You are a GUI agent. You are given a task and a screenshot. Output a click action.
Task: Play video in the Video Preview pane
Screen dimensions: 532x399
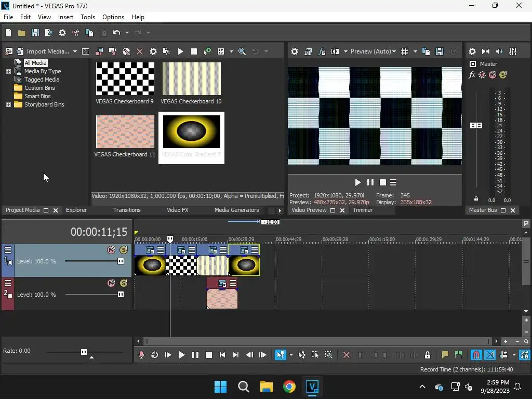tap(357, 182)
